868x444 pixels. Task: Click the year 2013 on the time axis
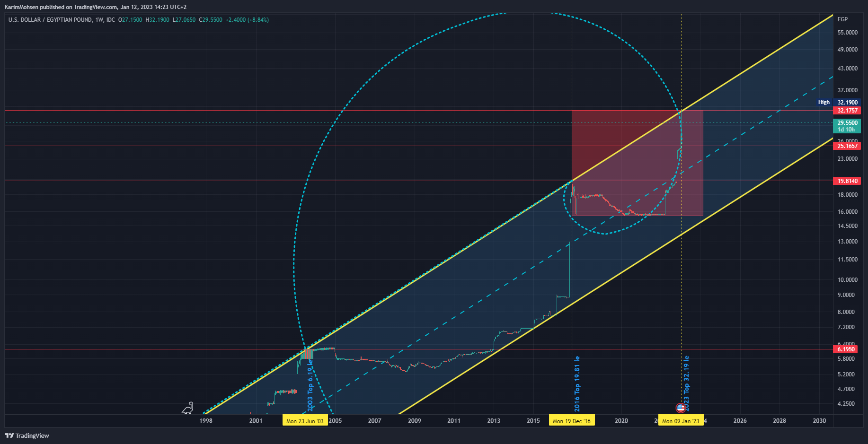tap(494, 421)
